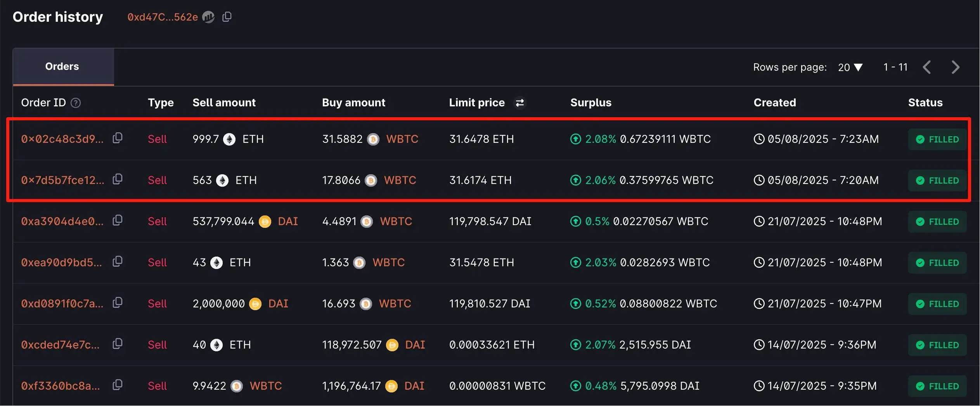Go to the next page of orders
The height and width of the screenshot is (406, 980).
956,67
